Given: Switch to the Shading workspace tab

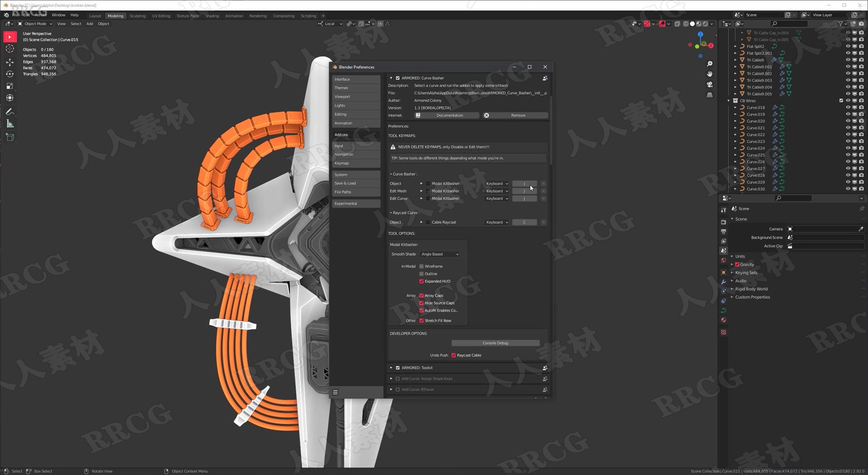Looking at the screenshot, I should tap(212, 16).
